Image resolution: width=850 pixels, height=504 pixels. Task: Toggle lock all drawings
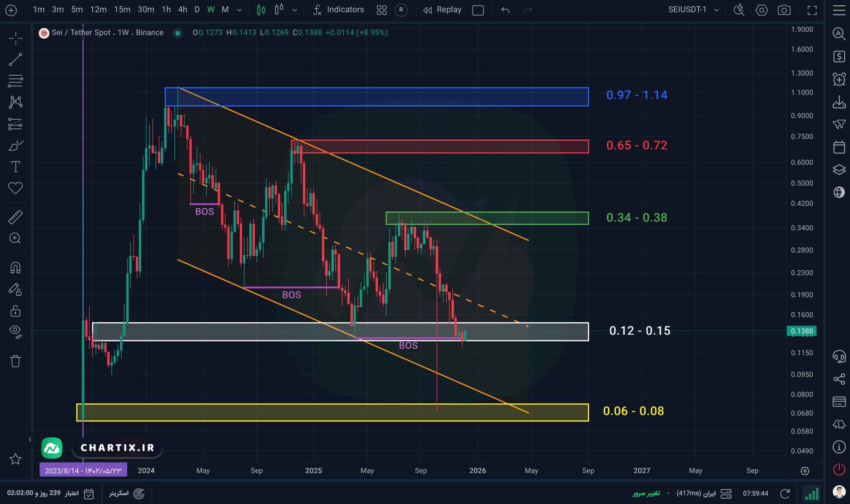click(x=15, y=311)
